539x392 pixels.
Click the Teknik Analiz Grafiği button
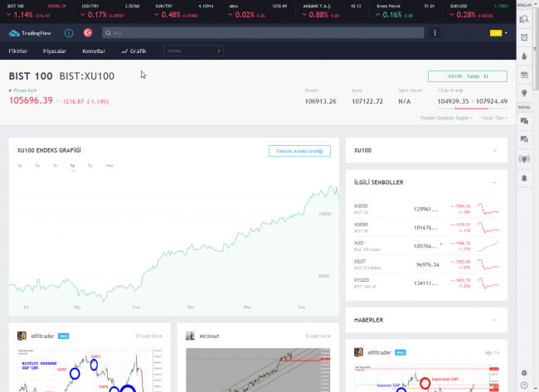[299, 151]
